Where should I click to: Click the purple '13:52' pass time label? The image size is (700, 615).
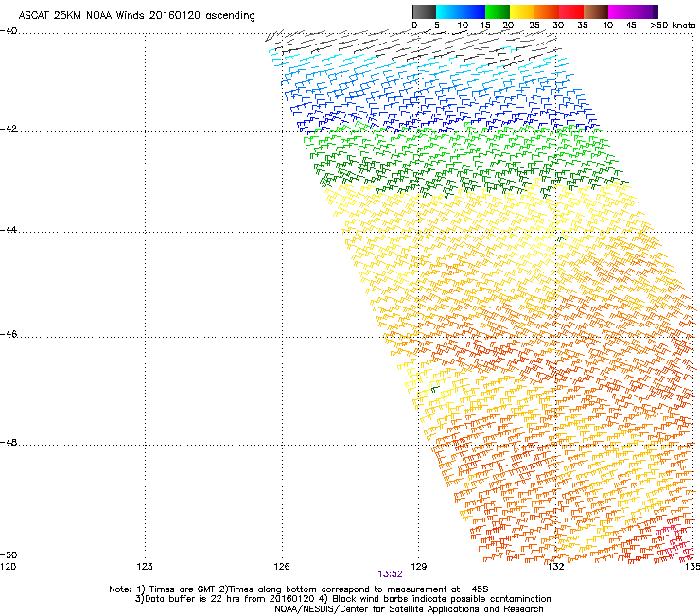[390, 574]
